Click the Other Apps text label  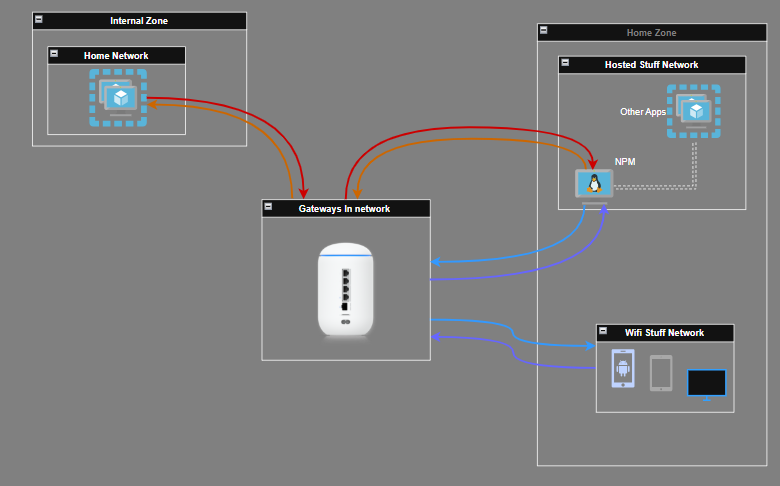643,112
